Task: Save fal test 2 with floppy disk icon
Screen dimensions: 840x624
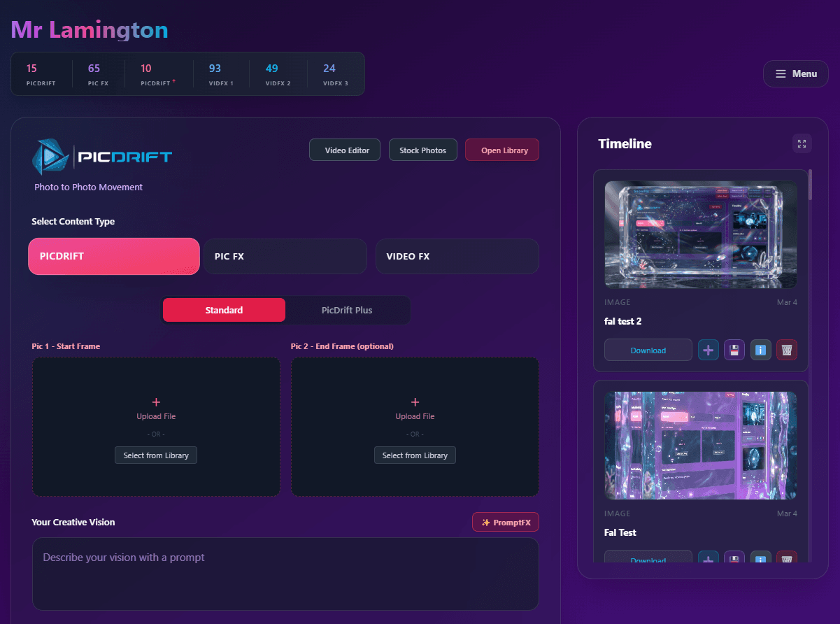Action: click(x=734, y=350)
